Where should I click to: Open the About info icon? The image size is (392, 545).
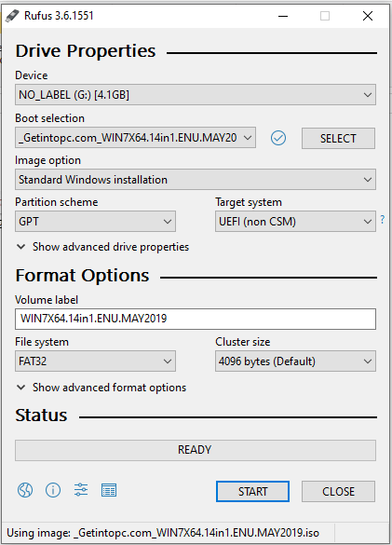point(53,490)
